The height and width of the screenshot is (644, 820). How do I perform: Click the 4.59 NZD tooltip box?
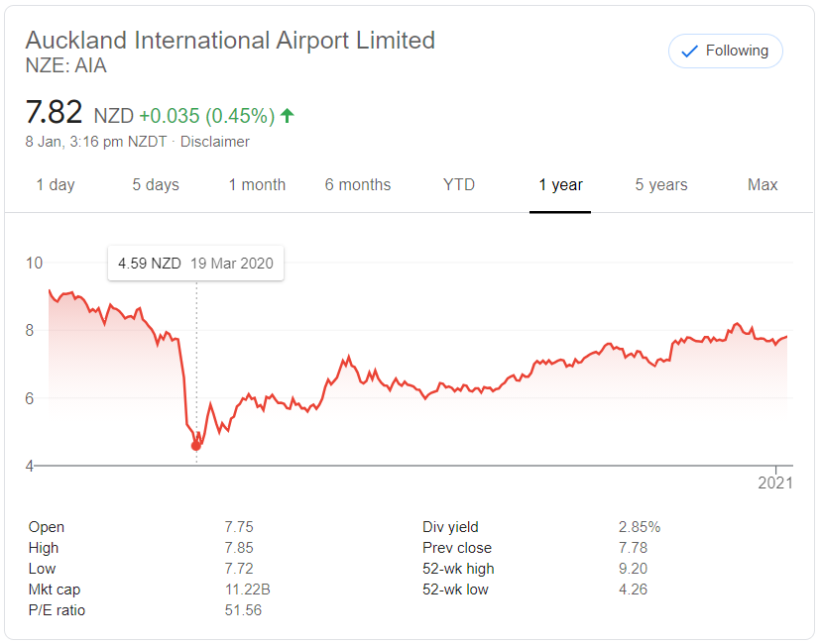point(195,263)
